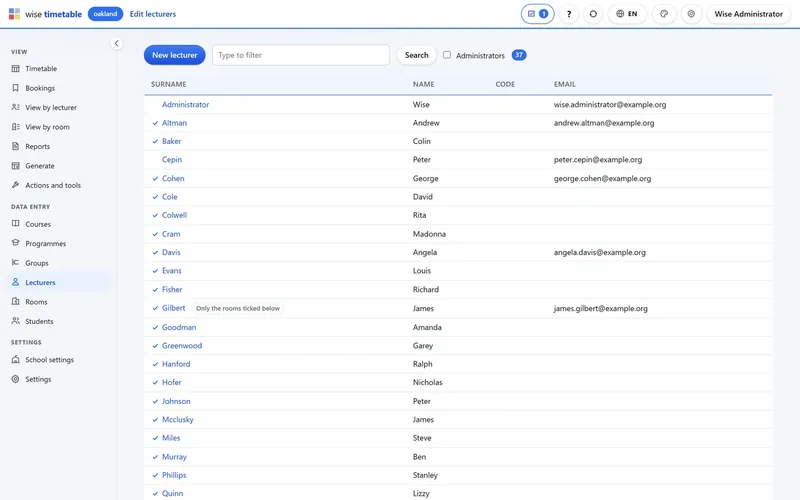Open the Administrator lecturer link

[x=185, y=105]
